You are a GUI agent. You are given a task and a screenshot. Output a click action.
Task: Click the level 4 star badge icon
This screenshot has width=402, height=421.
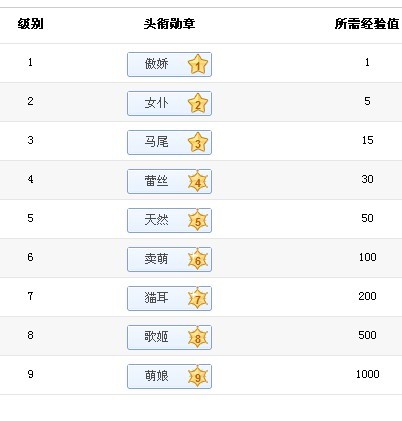[198, 181]
